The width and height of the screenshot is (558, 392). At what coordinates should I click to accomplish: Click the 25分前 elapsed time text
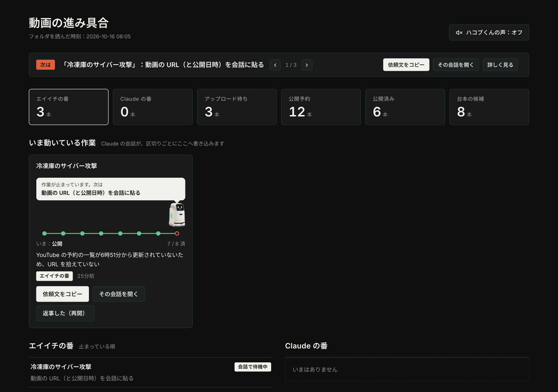86,276
